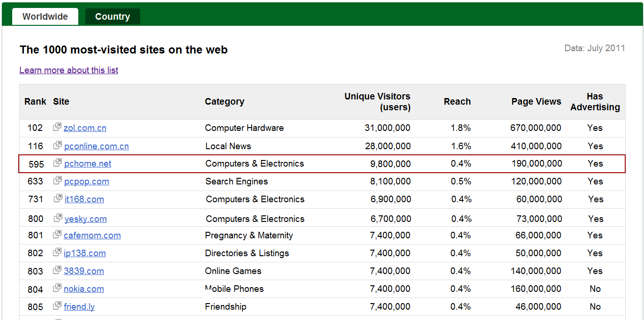Click the Site column header
This screenshot has height=320, width=644.
[61, 102]
